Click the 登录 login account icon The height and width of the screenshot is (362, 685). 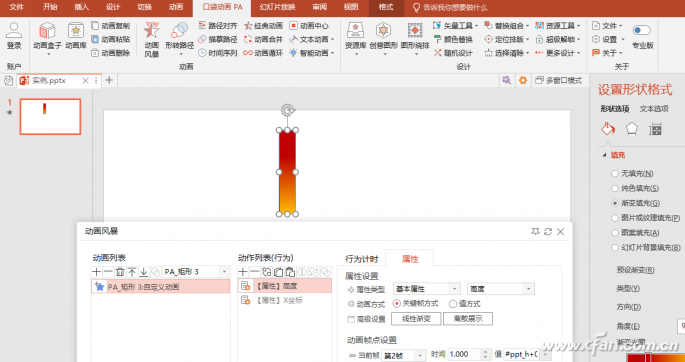click(14, 36)
